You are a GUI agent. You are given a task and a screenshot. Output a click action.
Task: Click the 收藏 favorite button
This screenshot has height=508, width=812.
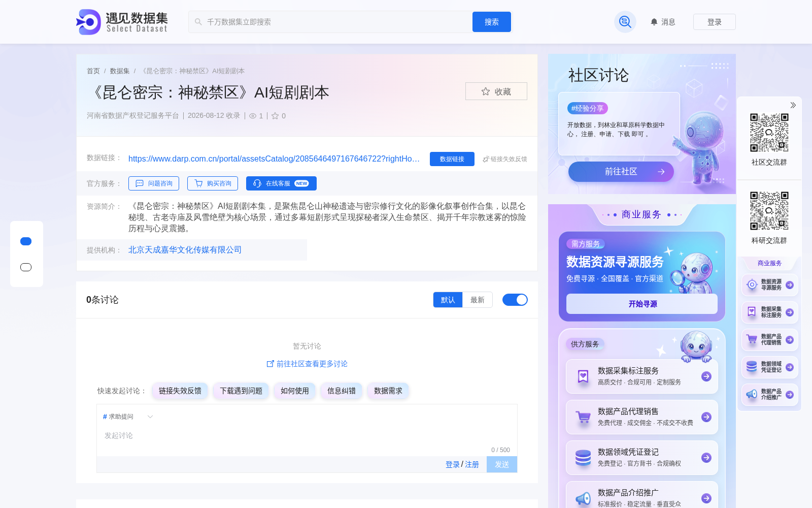496,91
